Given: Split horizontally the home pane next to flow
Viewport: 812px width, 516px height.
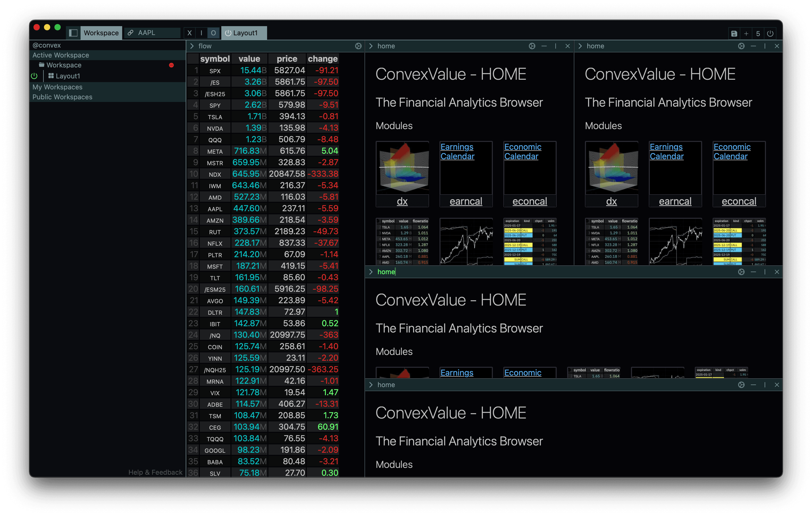Looking at the screenshot, I should tap(544, 46).
